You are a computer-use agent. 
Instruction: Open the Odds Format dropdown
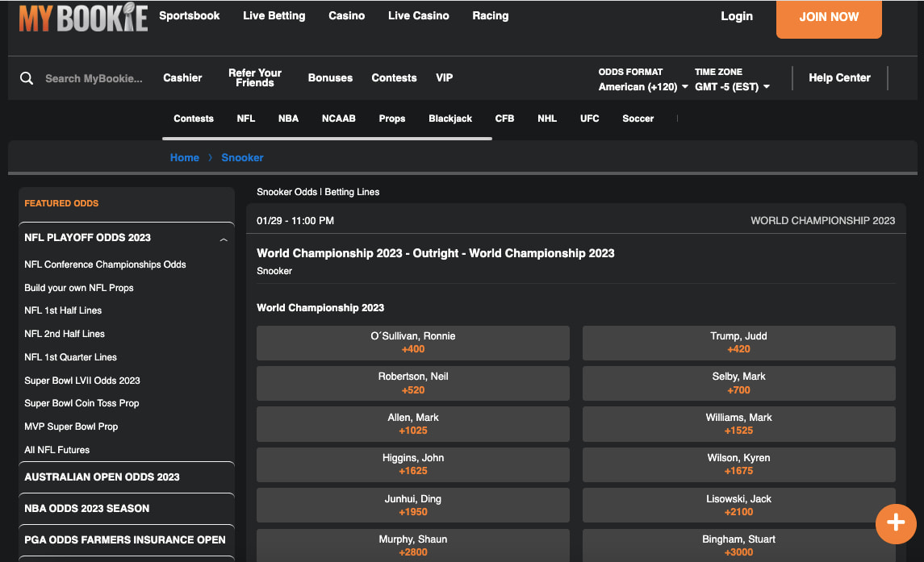(x=643, y=86)
